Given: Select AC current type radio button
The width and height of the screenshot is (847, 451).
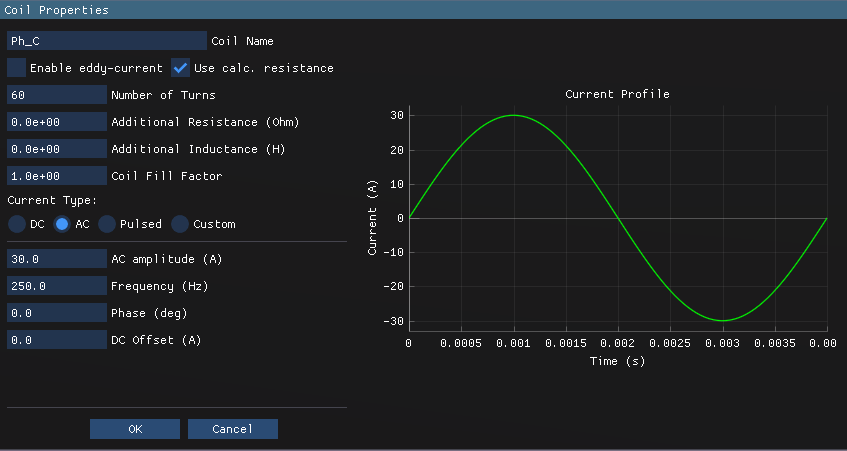Looking at the screenshot, I should click(x=62, y=224).
